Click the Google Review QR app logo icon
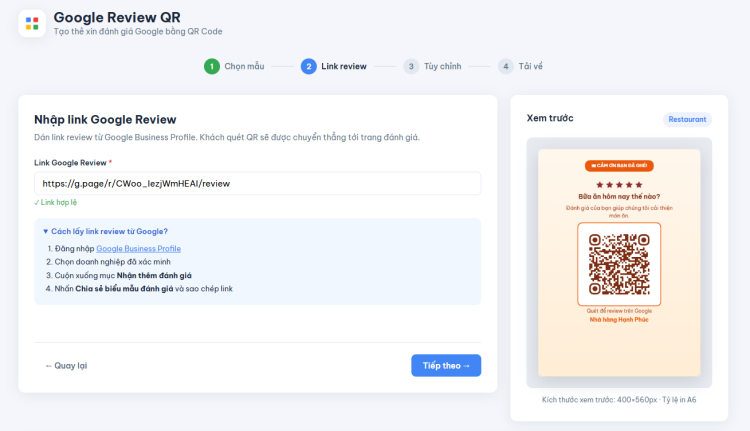750x431 pixels. (32, 23)
